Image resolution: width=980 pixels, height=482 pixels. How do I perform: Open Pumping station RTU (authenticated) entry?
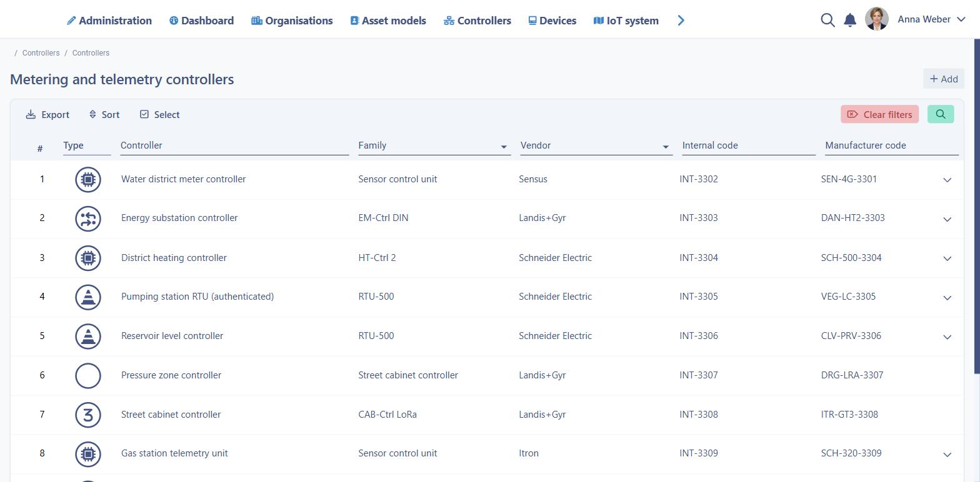click(x=197, y=297)
